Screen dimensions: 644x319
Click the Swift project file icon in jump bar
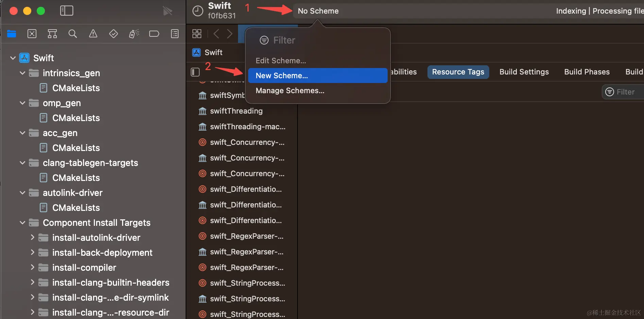(197, 52)
